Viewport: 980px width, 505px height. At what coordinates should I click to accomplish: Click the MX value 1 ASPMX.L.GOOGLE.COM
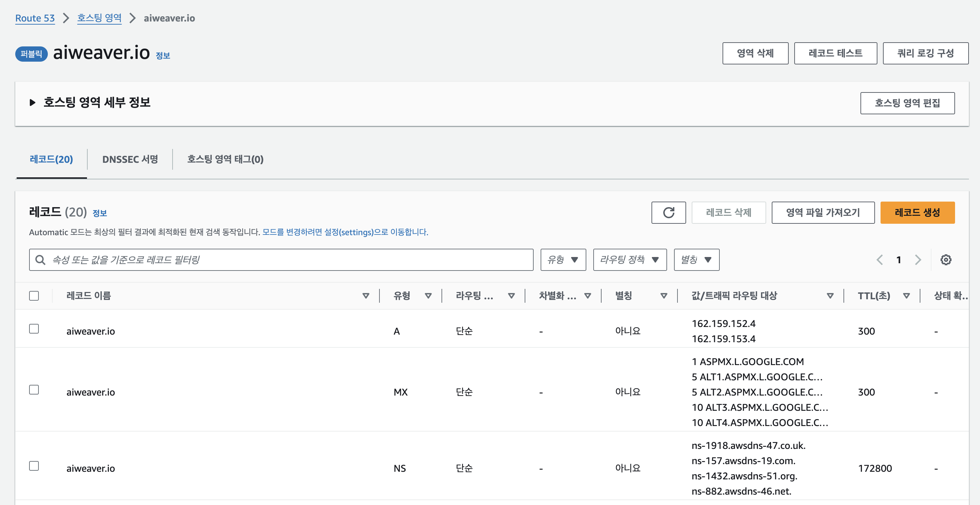coord(747,362)
